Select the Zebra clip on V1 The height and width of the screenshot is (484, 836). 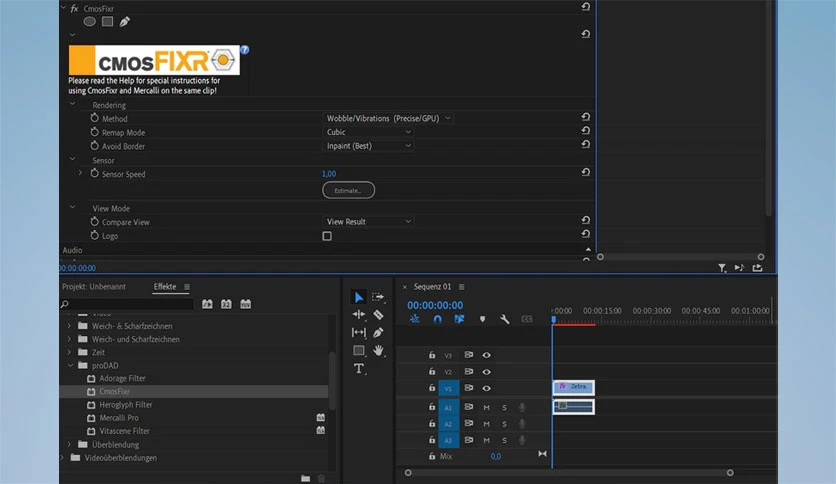click(574, 387)
